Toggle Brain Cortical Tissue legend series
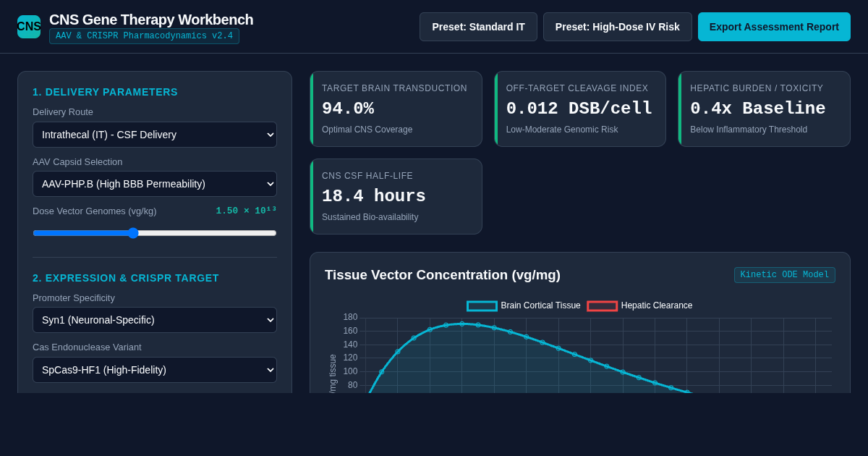 coord(524,305)
